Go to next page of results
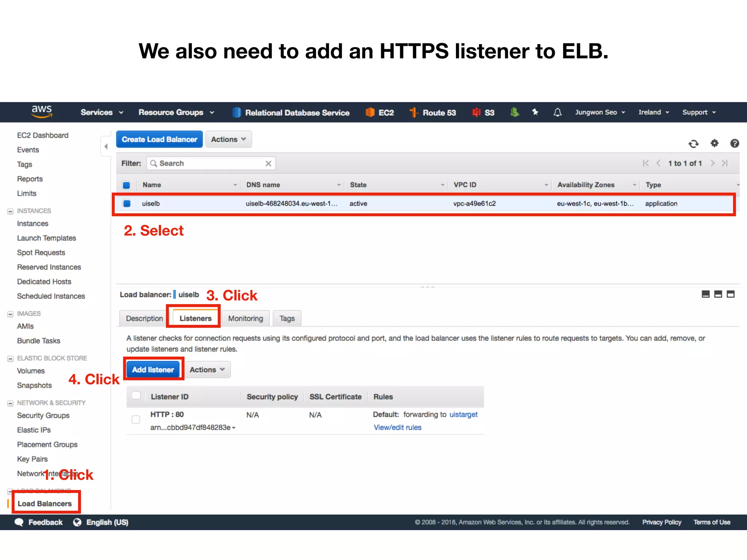Image resolution: width=747 pixels, height=560 pixels. click(x=712, y=163)
